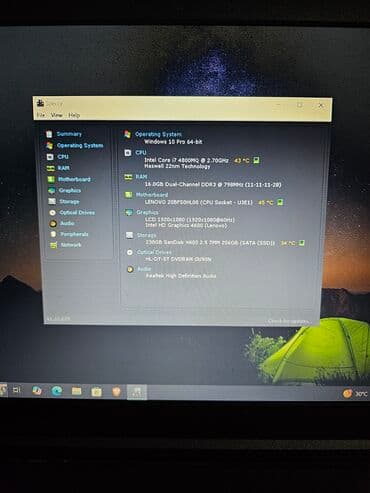Image resolution: width=370 pixels, height=493 pixels.
Task: Click the motherboard temperature icon beside 45 °C
Action: 280,202
